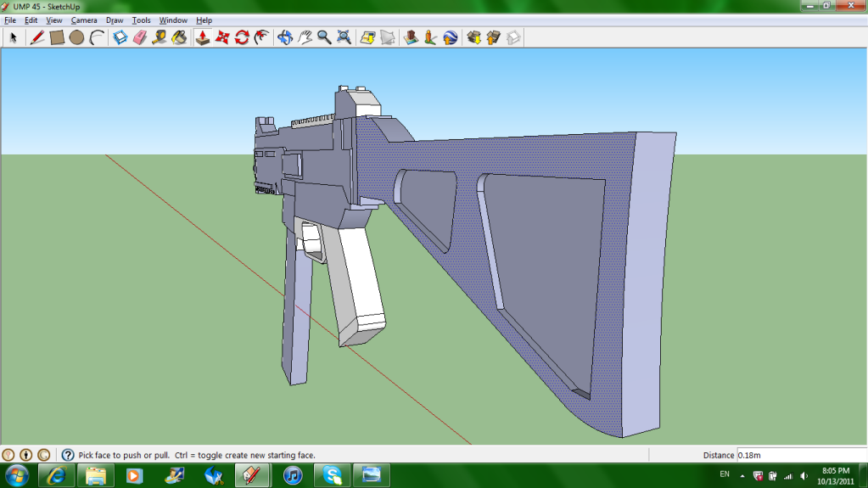Open the File menu
Viewport: 868px width, 488px height.
coord(10,20)
